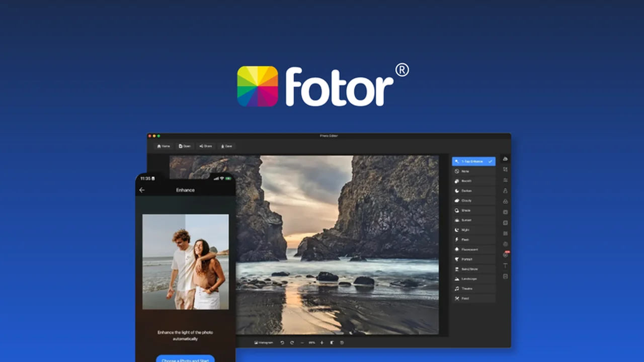
Task: Apply the Backlit scene
Action: point(473,181)
